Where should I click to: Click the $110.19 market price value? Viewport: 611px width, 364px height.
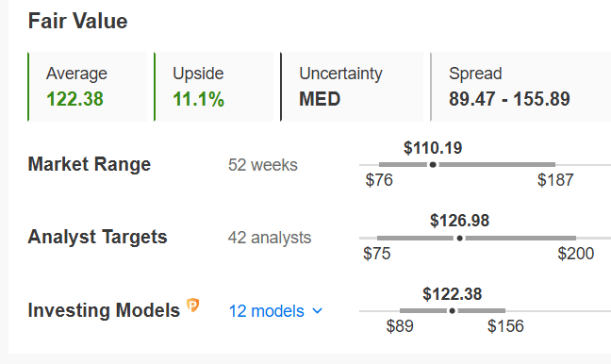pos(433,148)
